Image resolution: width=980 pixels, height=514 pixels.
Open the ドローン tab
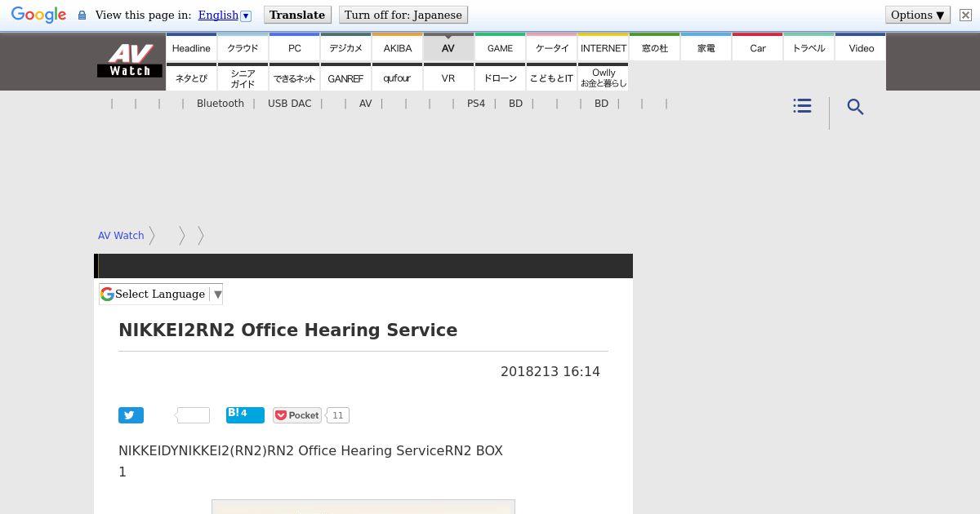500,78
